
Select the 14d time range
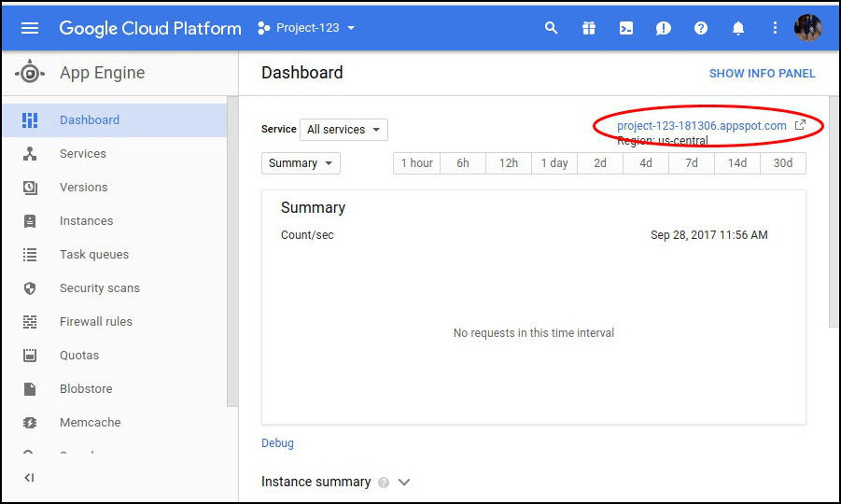(737, 163)
